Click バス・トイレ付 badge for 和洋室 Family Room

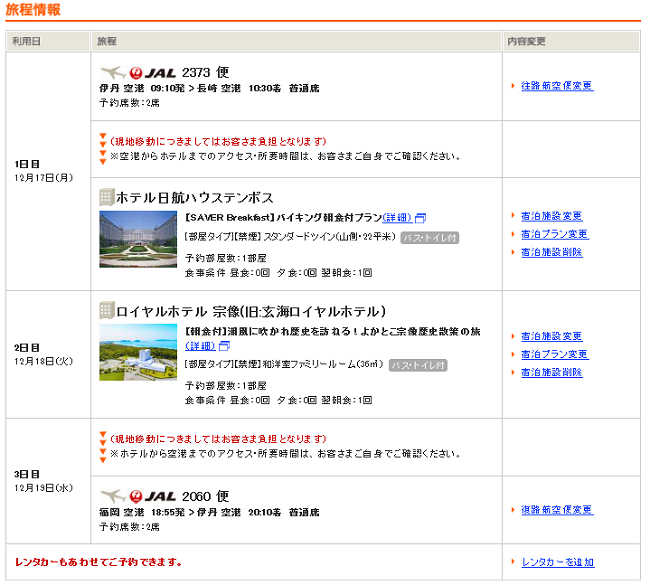point(420,365)
